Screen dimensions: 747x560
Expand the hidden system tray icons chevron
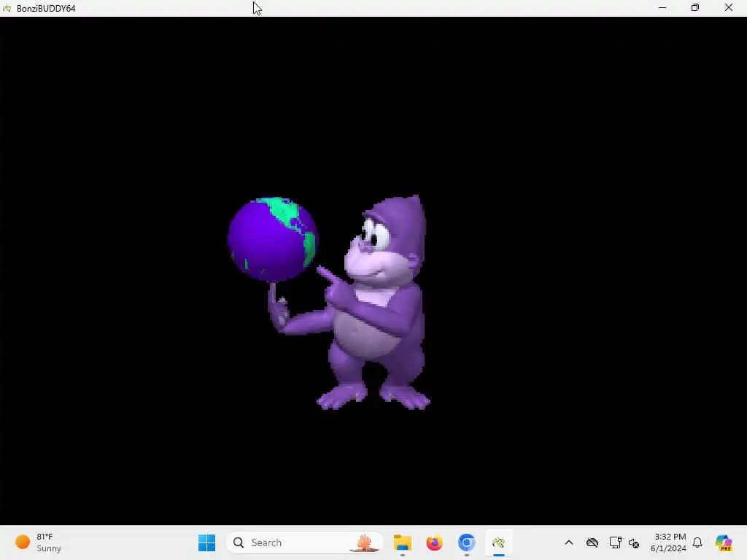569,542
